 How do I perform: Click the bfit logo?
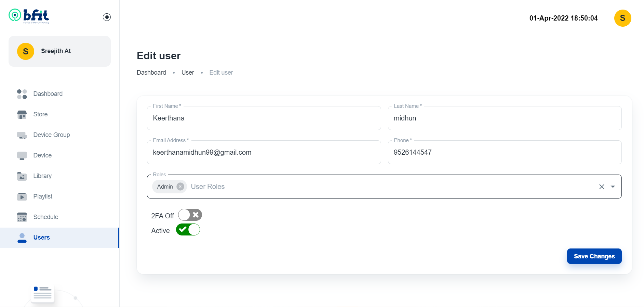pyautogui.click(x=29, y=16)
